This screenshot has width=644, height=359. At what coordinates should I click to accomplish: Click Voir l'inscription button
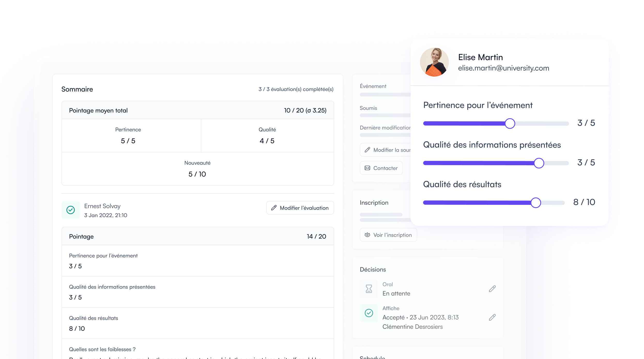pos(388,235)
